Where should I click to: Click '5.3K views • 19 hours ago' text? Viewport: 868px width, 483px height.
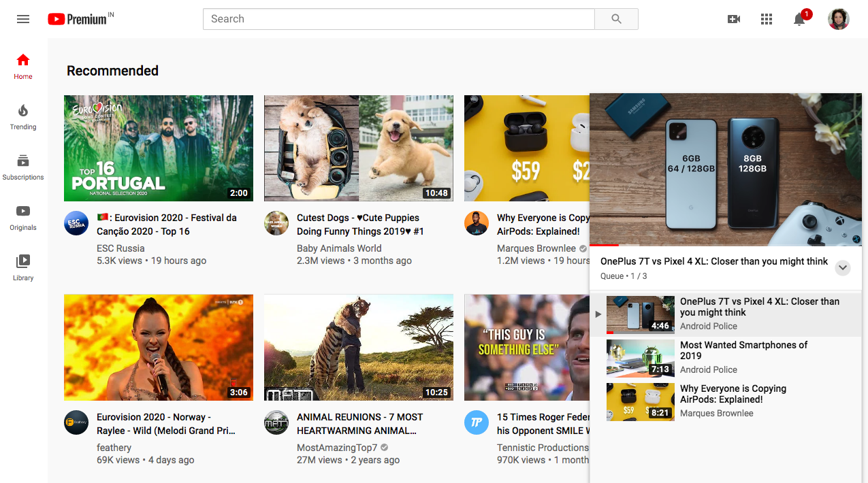[x=151, y=261]
